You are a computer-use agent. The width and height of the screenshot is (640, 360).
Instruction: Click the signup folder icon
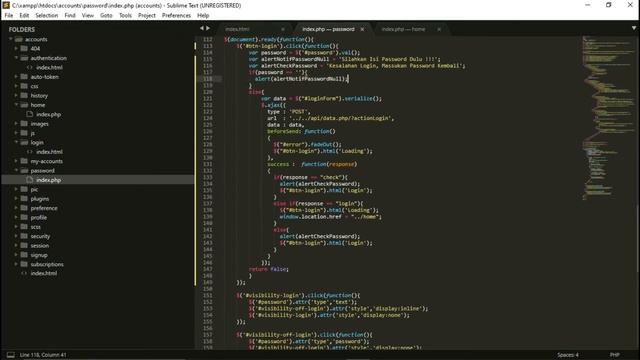coord(24,255)
